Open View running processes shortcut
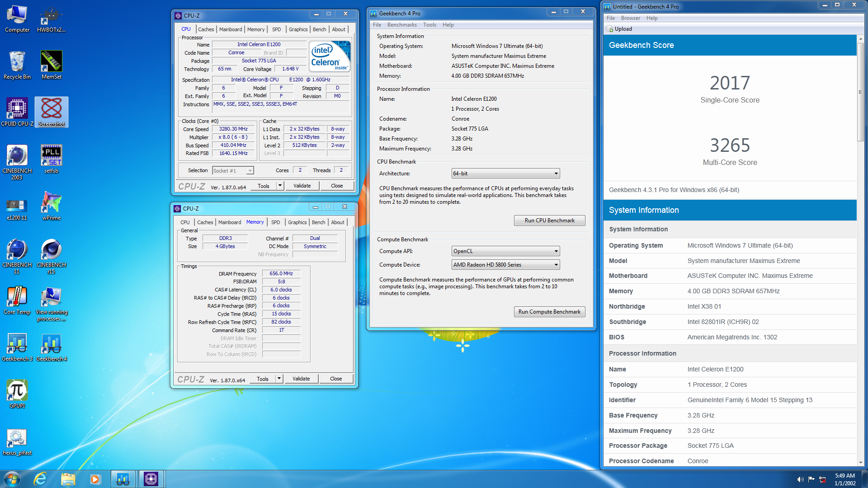The width and height of the screenshot is (868, 488). point(51,304)
